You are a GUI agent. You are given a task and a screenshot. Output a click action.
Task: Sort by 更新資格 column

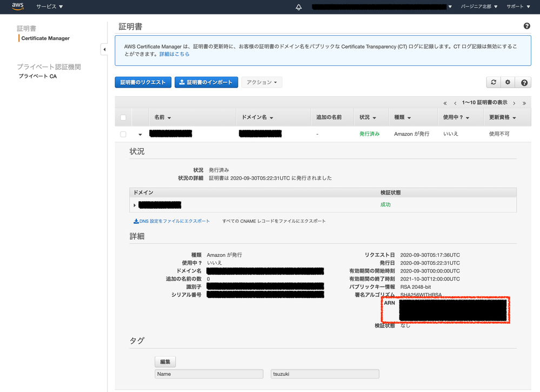(503, 117)
